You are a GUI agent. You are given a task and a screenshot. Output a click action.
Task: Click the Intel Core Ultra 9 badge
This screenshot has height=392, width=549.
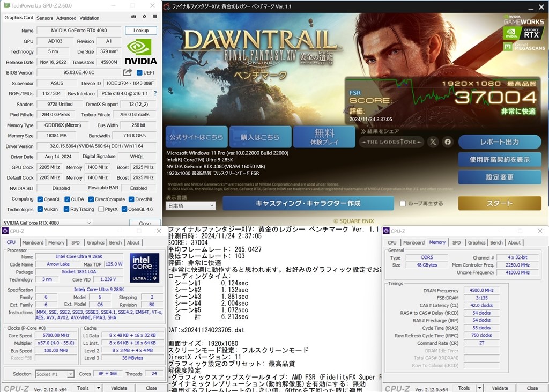pos(144,268)
